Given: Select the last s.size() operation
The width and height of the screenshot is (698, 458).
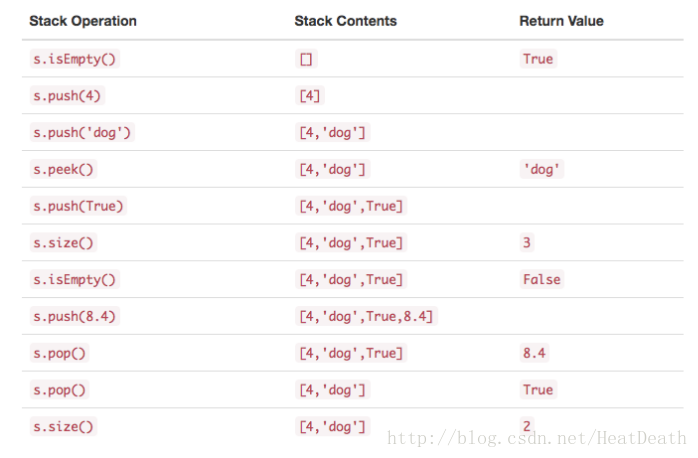Looking at the screenshot, I should tap(63, 426).
